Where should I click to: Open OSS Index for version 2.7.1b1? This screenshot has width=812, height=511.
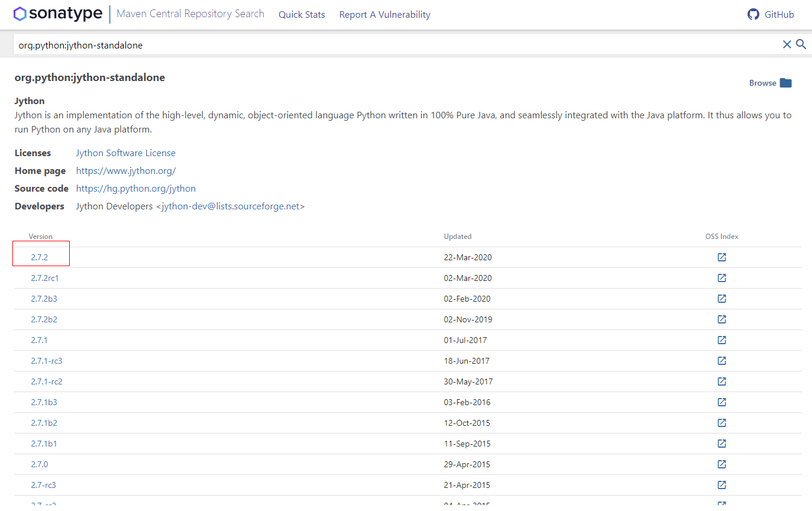point(722,444)
